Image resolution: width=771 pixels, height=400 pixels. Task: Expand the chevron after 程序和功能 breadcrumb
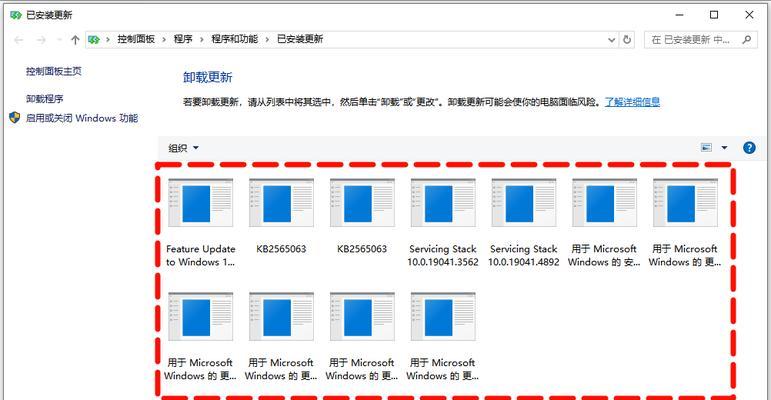pos(267,39)
